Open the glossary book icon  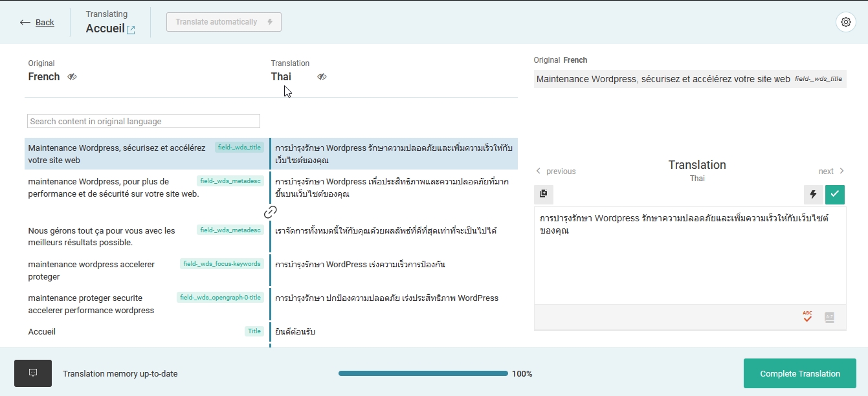click(x=829, y=317)
